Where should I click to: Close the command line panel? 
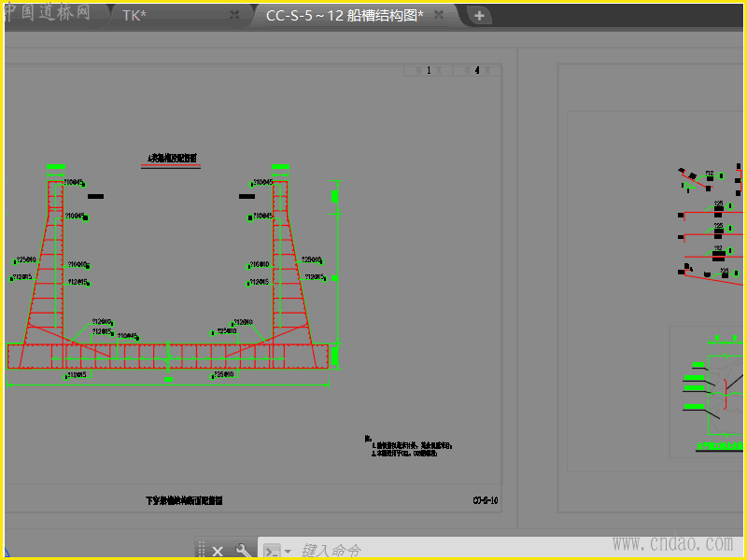click(218, 551)
